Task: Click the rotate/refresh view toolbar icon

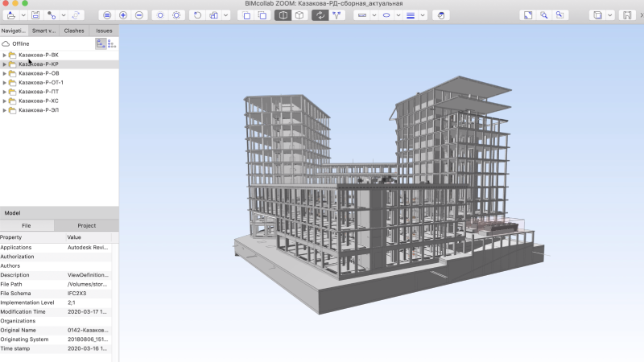Action: click(320, 15)
